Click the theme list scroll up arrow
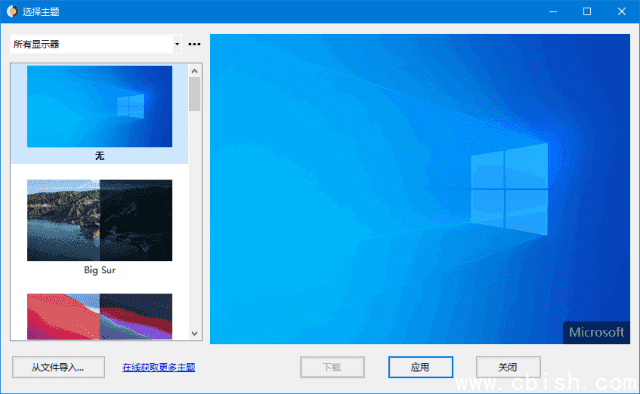 pyautogui.click(x=195, y=71)
